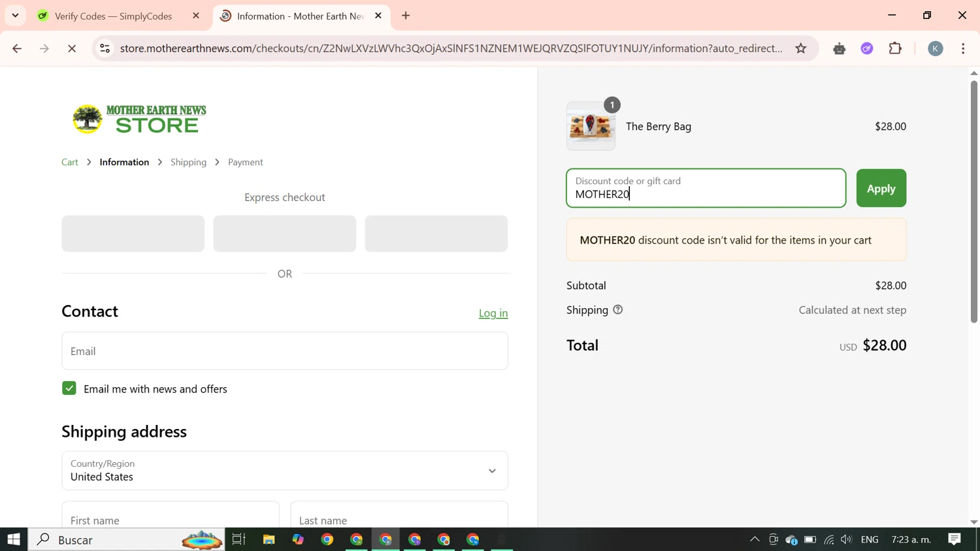Click Calculated at next step text
The width and height of the screenshot is (980, 551).
click(x=853, y=310)
